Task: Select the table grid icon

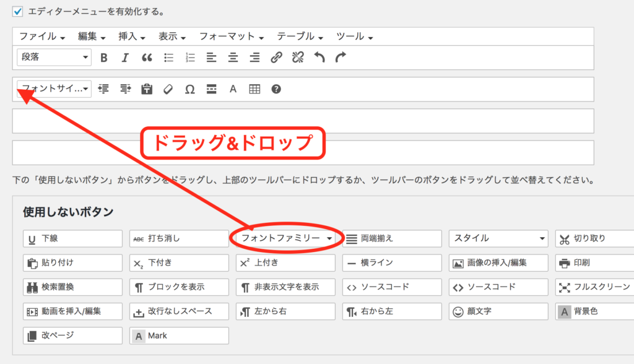Action: point(254,89)
